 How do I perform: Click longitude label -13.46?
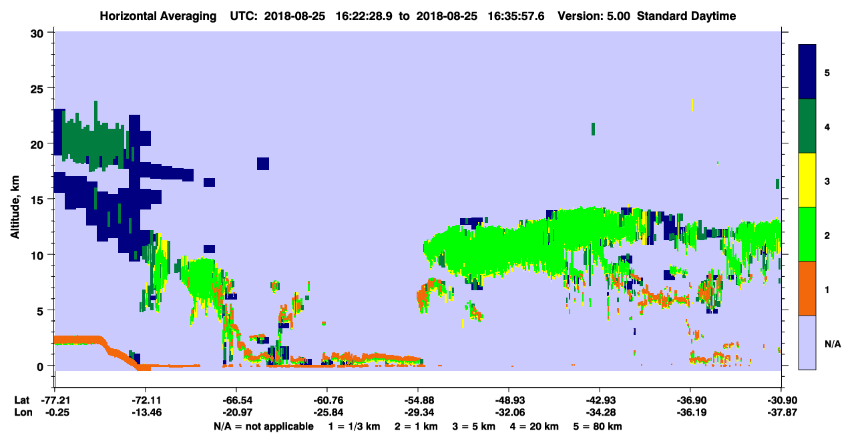tap(145, 412)
